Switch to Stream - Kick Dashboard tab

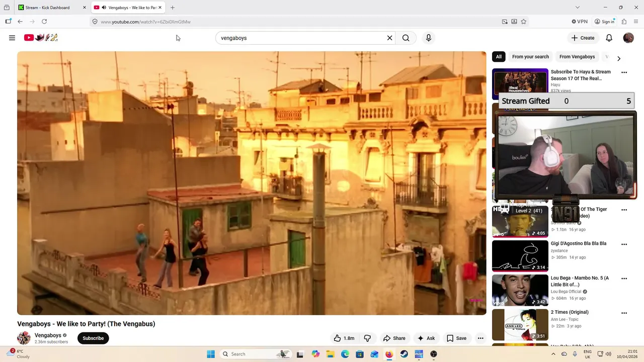[x=47, y=8]
